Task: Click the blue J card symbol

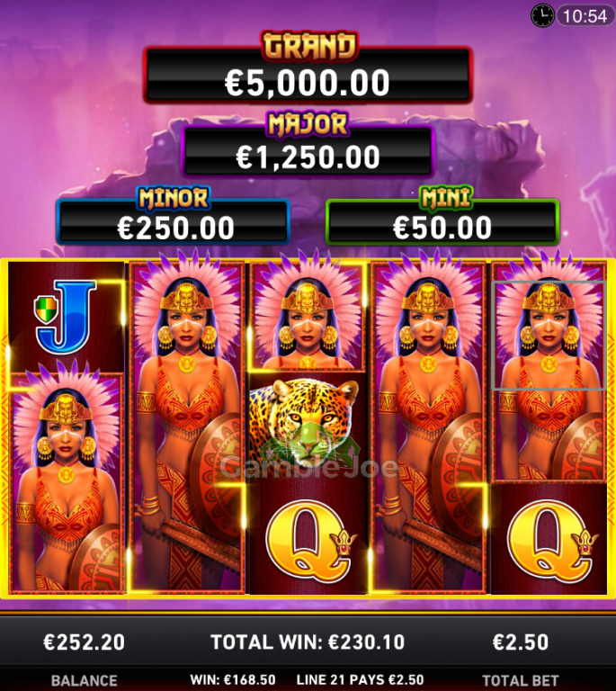Action: (66, 317)
